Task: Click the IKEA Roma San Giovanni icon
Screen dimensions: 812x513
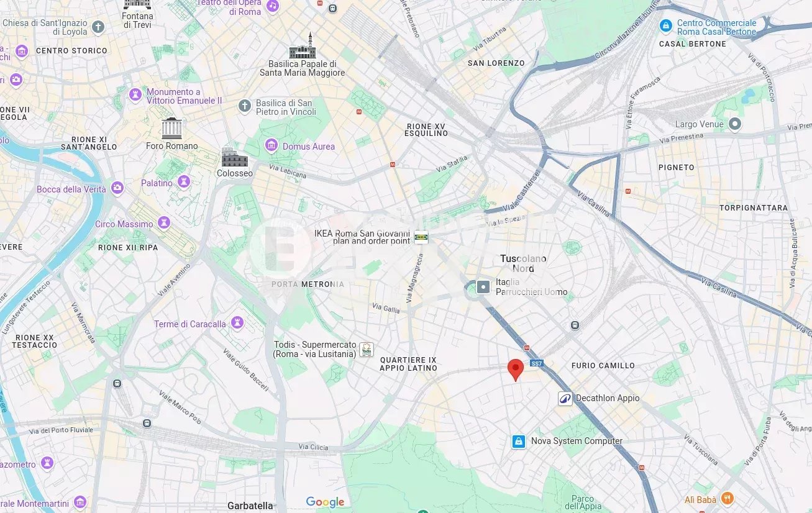Action: pos(421,237)
